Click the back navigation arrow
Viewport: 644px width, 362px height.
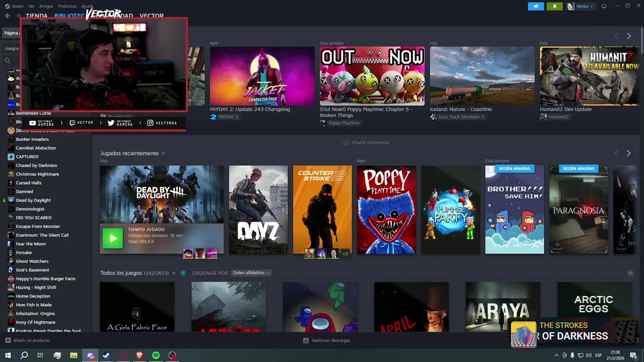click(8, 16)
